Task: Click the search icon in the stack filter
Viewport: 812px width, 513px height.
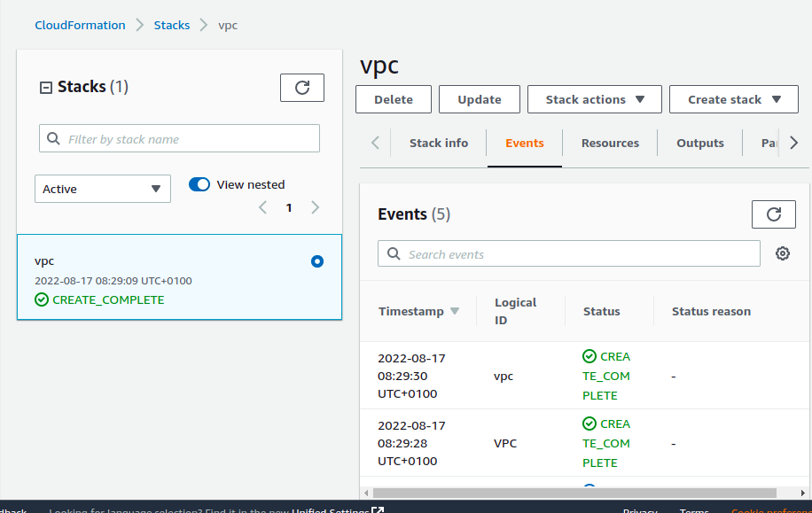Action: [53, 139]
